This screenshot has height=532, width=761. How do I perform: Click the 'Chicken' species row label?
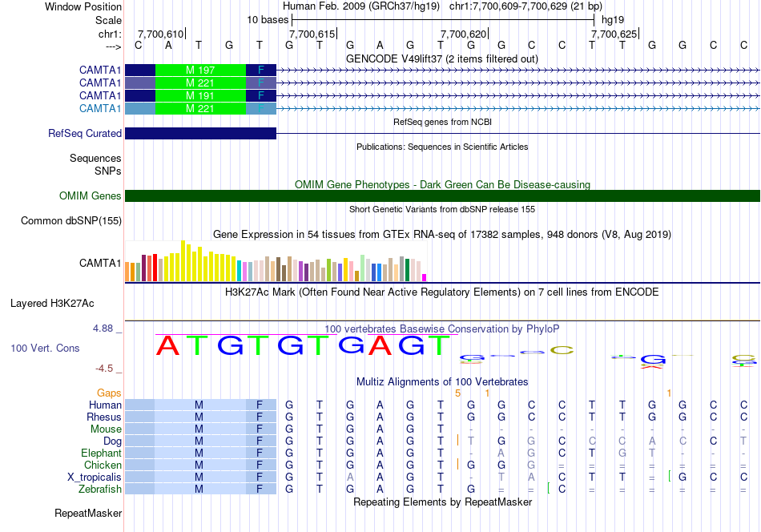(x=103, y=465)
